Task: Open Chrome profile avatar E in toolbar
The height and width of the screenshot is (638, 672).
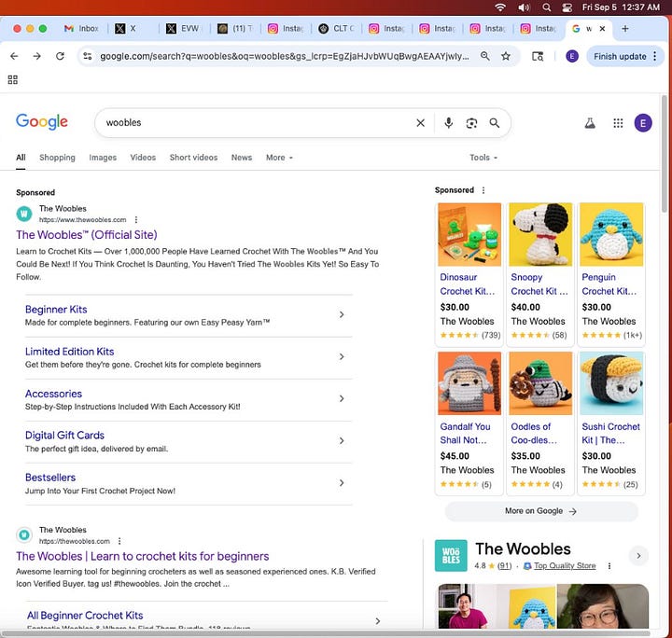Action: 572,56
